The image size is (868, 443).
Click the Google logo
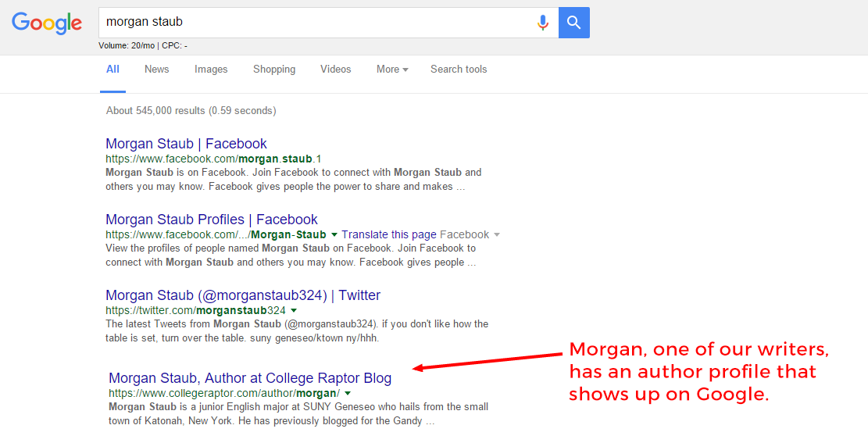(47, 23)
